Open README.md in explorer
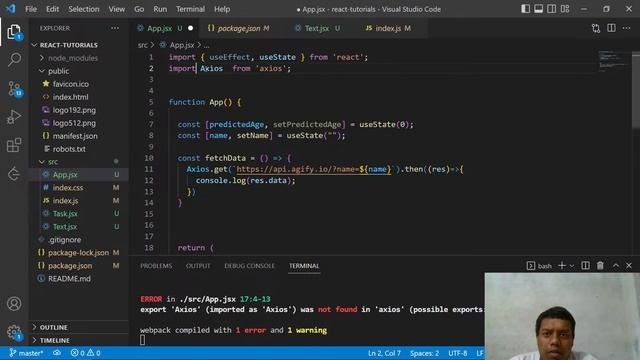 [69, 278]
